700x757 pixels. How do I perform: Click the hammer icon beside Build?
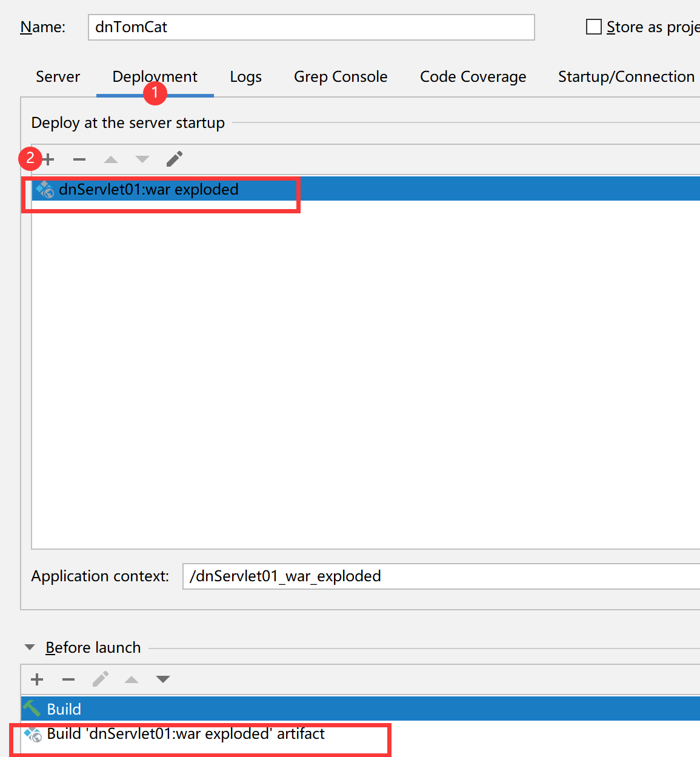(x=32, y=709)
